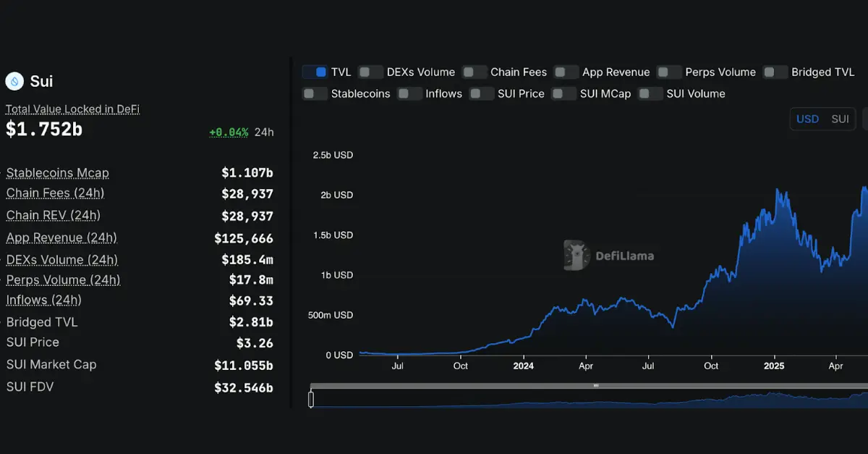
Task: Click the $11.055b market cap value
Action: click(x=244, y=366)
